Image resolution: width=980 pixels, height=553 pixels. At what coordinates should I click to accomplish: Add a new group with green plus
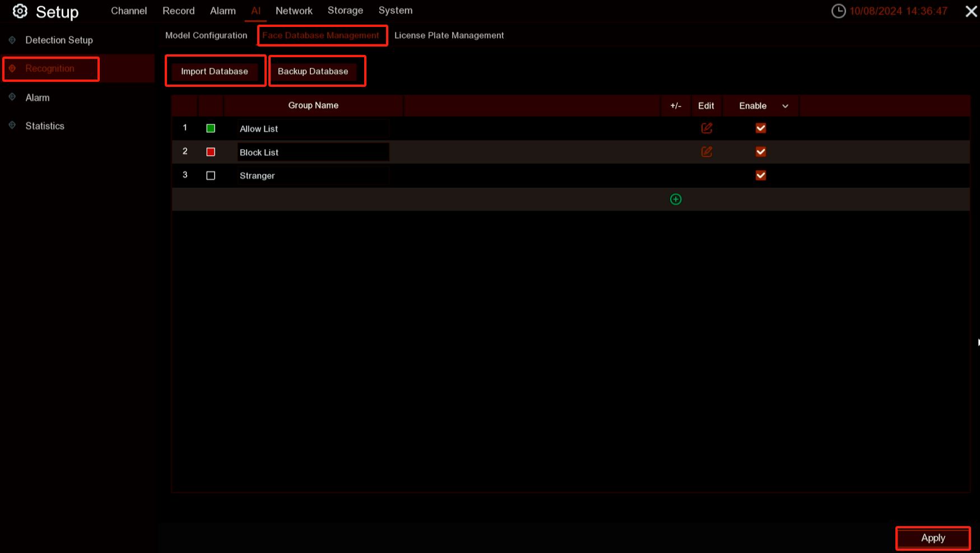(676, 199)
